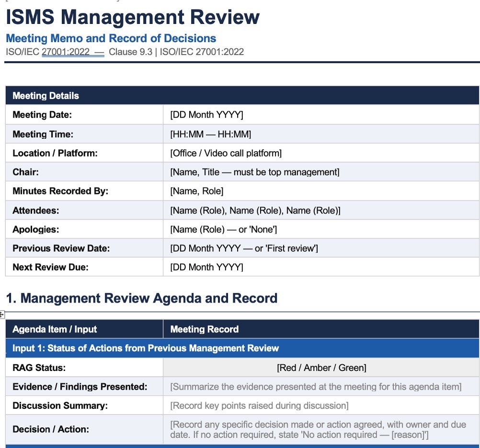This screenshot has height=448, width=480.
Task: Click the '[Red / Amber / Green]' cell
Action: click(321, 367)
